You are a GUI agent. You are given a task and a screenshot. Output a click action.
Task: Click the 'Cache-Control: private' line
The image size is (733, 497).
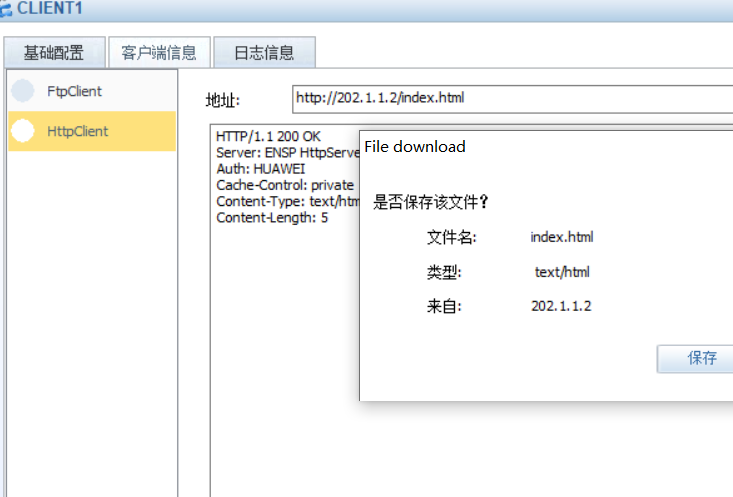click(285, 185)
